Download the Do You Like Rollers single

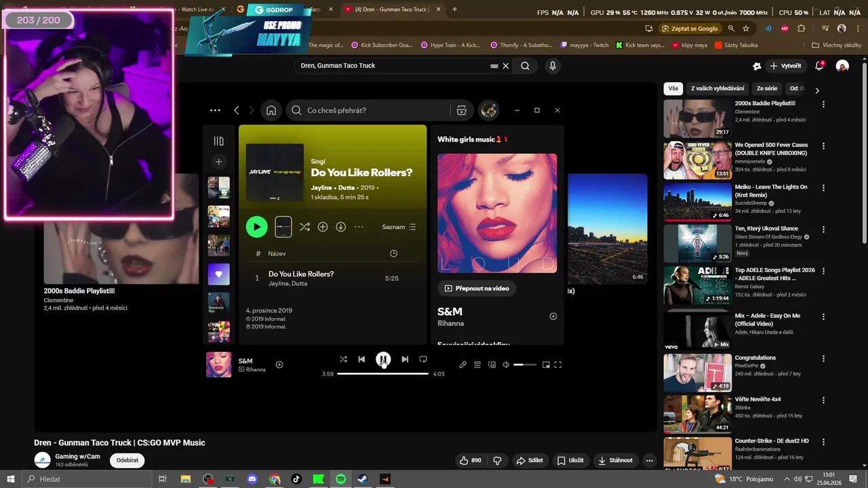[341, 227]
